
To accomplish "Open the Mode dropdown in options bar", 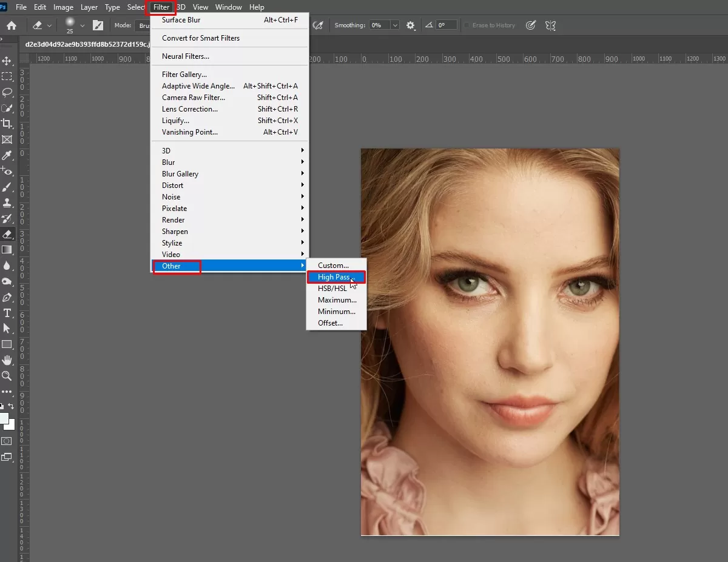I will (143, 25).
